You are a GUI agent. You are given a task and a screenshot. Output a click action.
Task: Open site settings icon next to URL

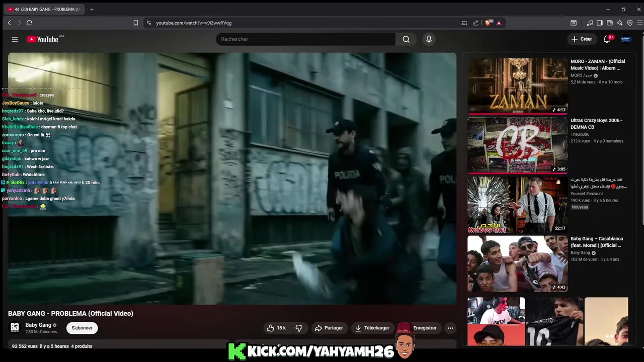pos(148,23)
